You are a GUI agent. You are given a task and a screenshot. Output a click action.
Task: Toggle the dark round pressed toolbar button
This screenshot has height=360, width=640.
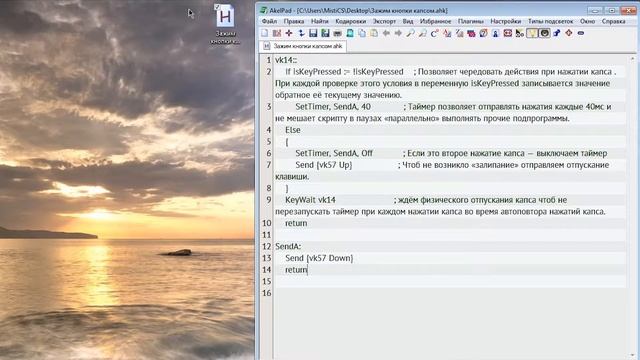point(544,33)
